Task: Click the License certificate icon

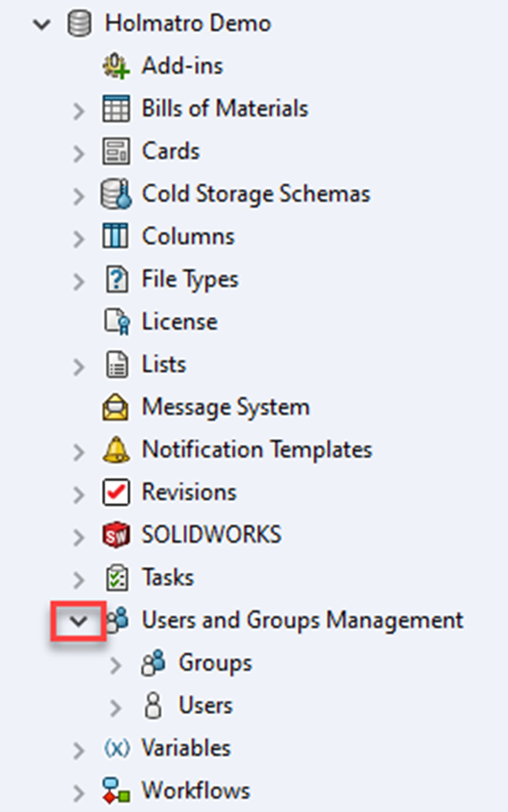Action: 116,321
